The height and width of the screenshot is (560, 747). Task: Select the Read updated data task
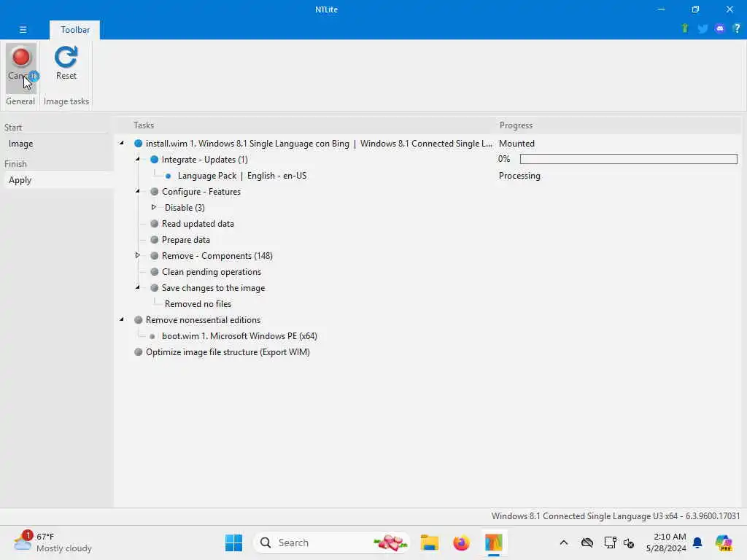click(198, 224)
